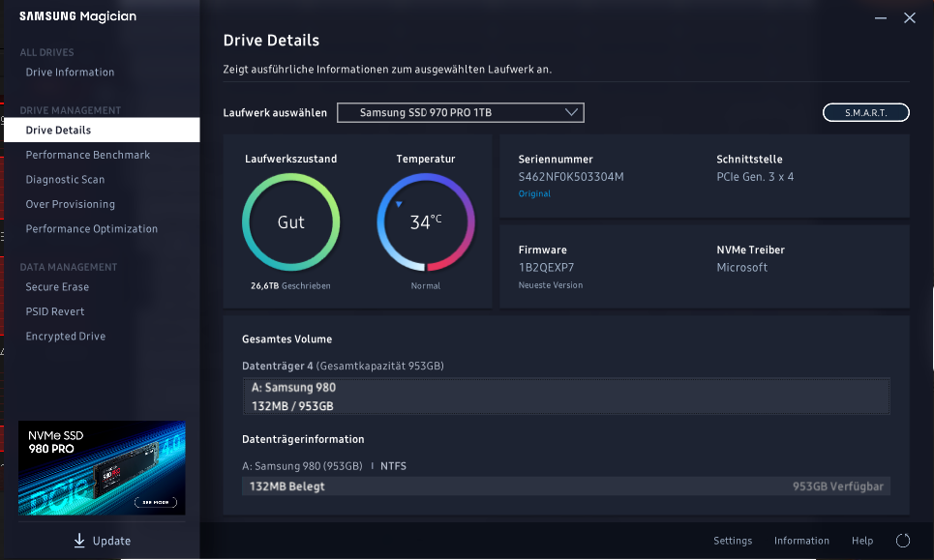Click the Update download arrow icon
This screenshot has height=560, width=934.
click(79, 540)
